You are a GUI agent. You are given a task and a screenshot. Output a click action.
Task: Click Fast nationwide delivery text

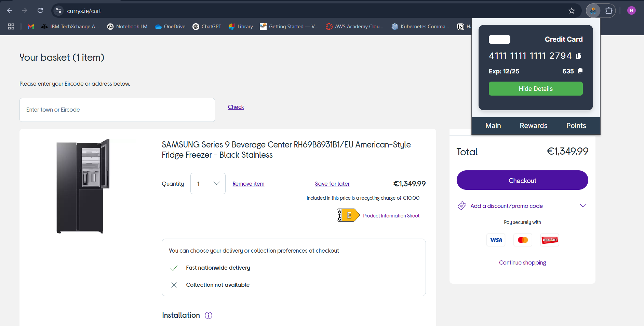[x=218, y=268]
